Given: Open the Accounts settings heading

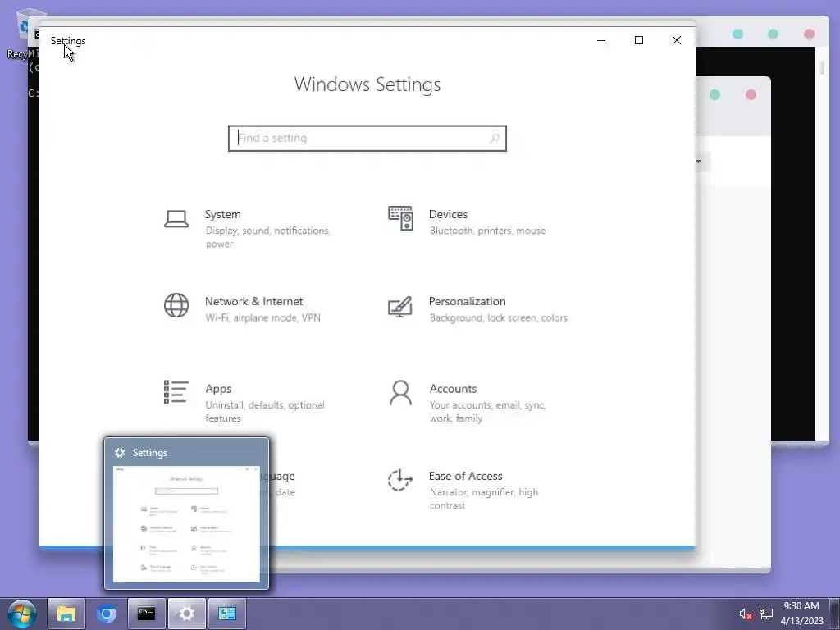Looking at the screenshot, I should tap(453, 388).
